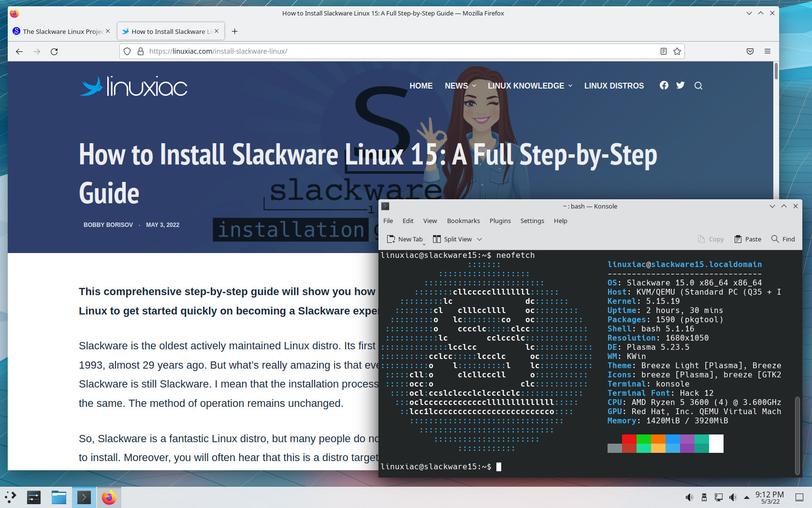
Task: Click the Konsole terminal icon in titlebar
Action: 385,206
